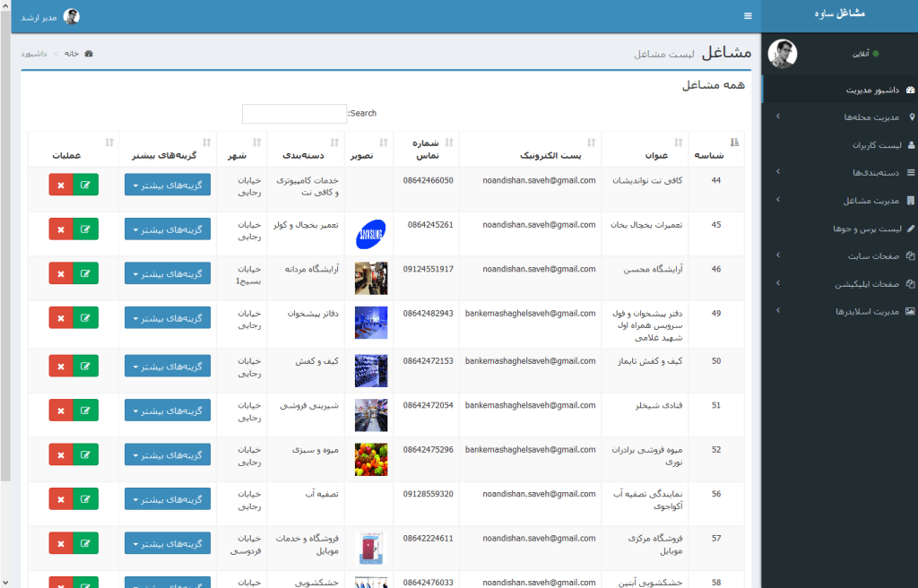This screenshot has width=918, height=588.
Task: Edit the row with ID 49
Action: tap(85, 317)
